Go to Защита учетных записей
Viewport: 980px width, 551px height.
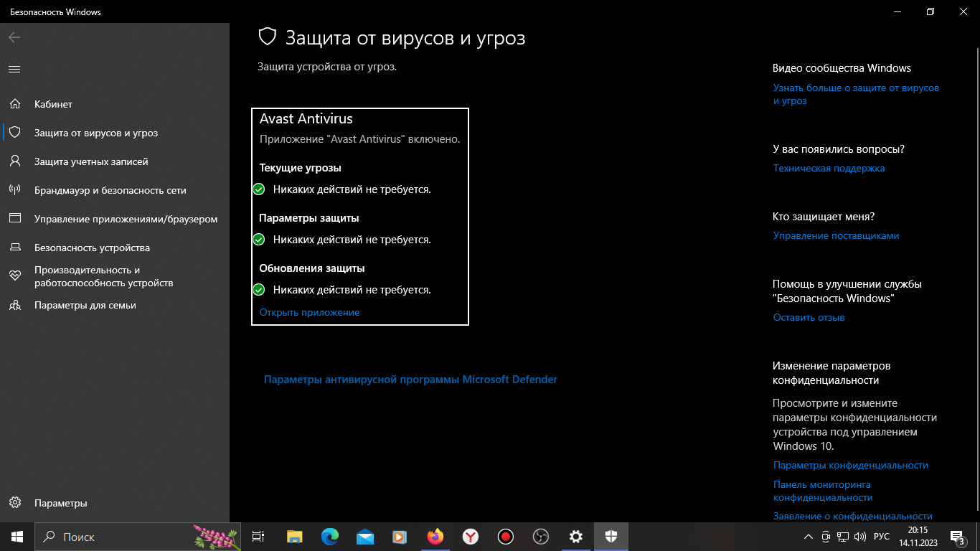click(x=115, y=161)
